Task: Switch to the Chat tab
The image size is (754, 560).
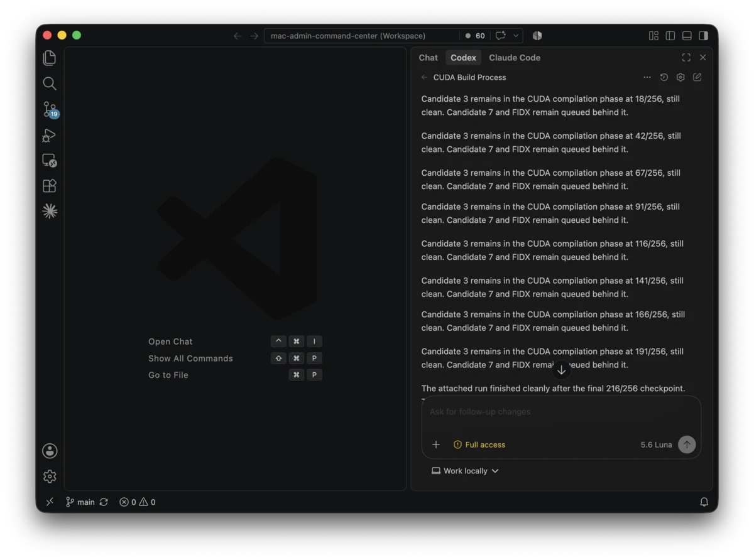Action: (x=428, y=58)
